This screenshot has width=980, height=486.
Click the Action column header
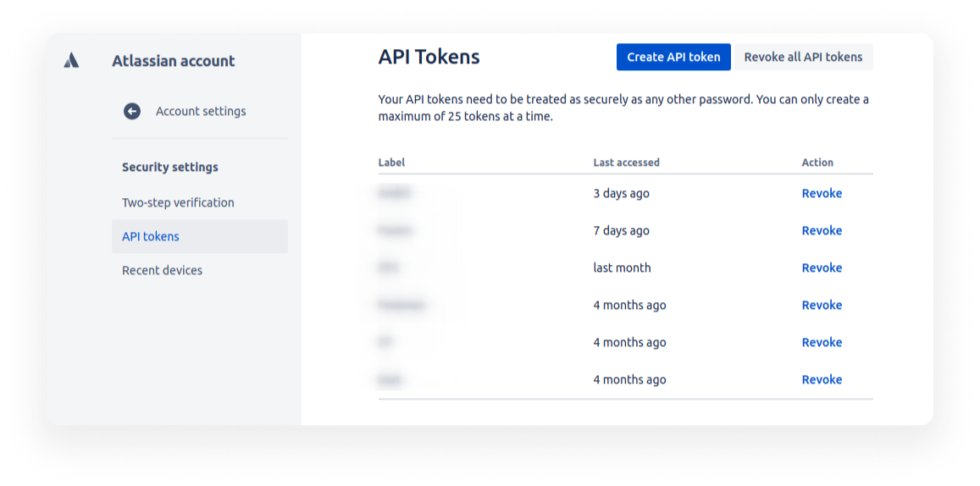pyautogui.click(x=817, y=163)
